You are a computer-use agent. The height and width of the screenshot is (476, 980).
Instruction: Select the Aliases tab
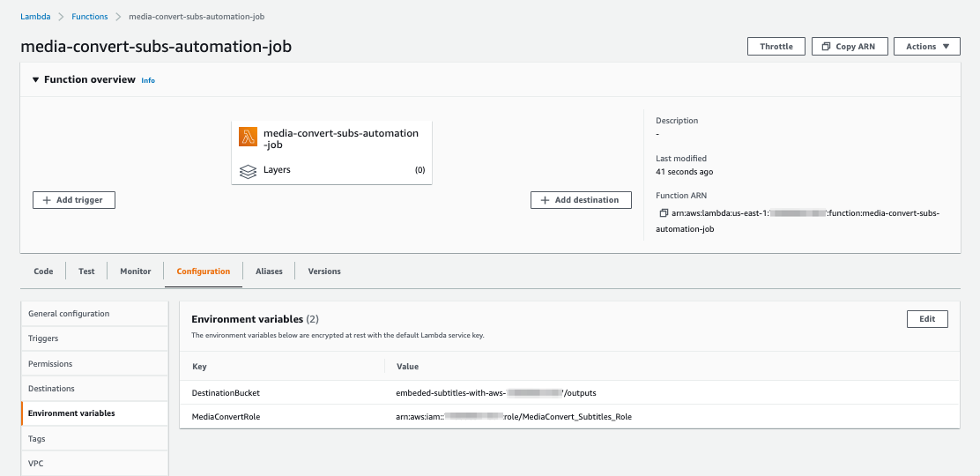pos(269,271)
